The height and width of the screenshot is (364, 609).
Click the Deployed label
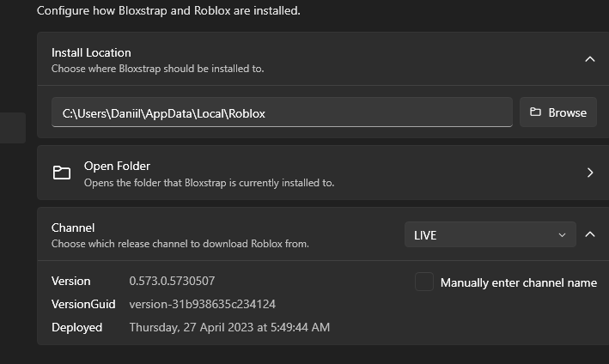[x=77, y=327]
